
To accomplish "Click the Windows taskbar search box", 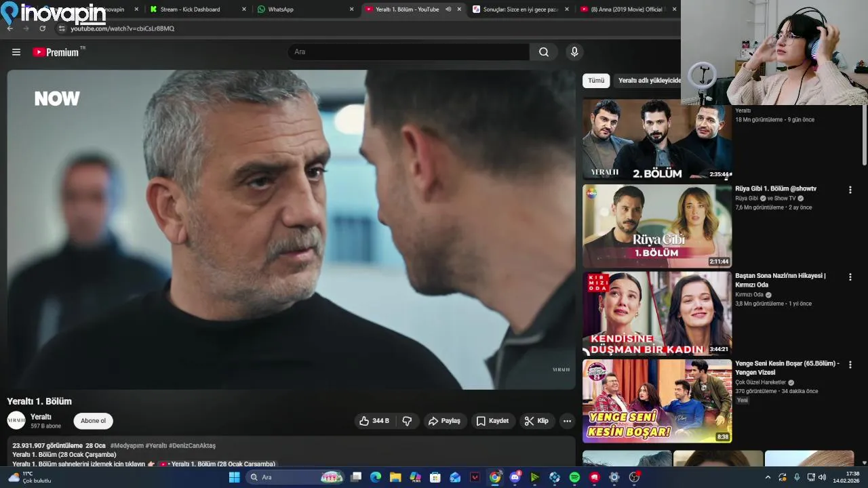I will (x=294, y=477).
